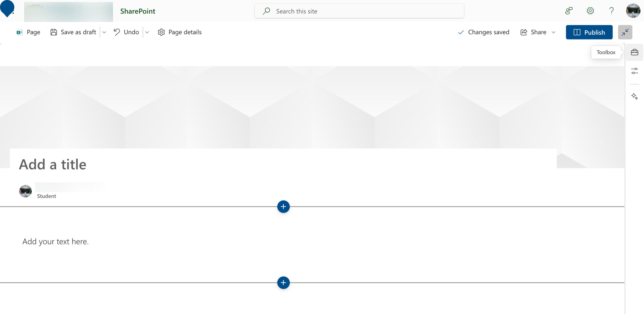The image size is (644, 314).
Task: Open the account profile picture
Action: click(x=633, y=11)
